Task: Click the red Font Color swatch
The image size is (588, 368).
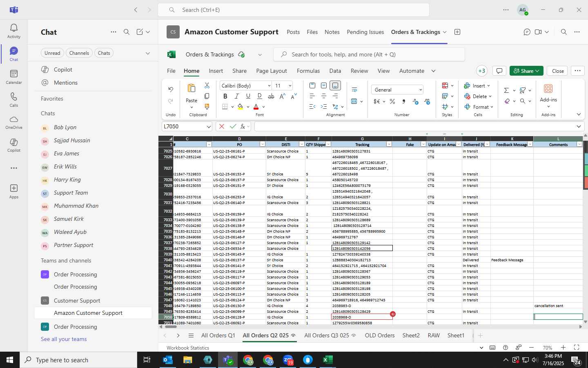Action: pyautogui.click(x=256, y=107)
